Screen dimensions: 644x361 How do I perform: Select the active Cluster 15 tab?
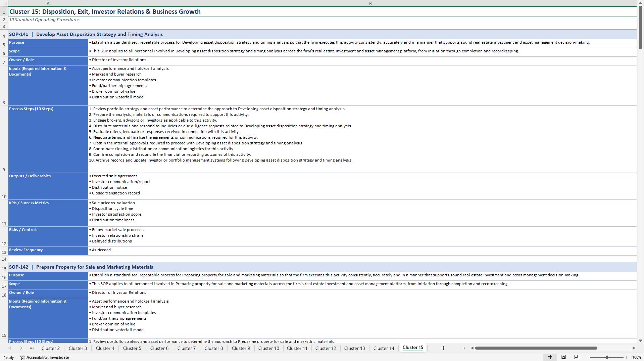pyautogui.click(x=413, y=348)
